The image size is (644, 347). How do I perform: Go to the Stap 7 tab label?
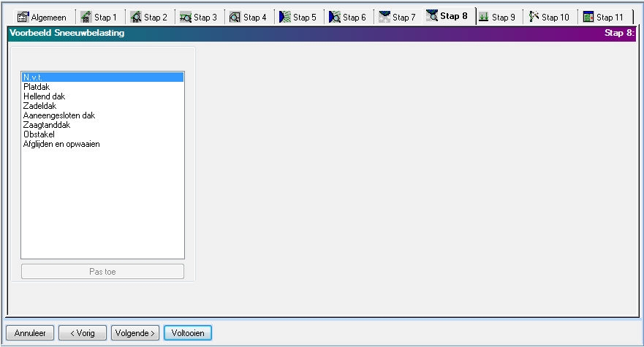(404, 18)
